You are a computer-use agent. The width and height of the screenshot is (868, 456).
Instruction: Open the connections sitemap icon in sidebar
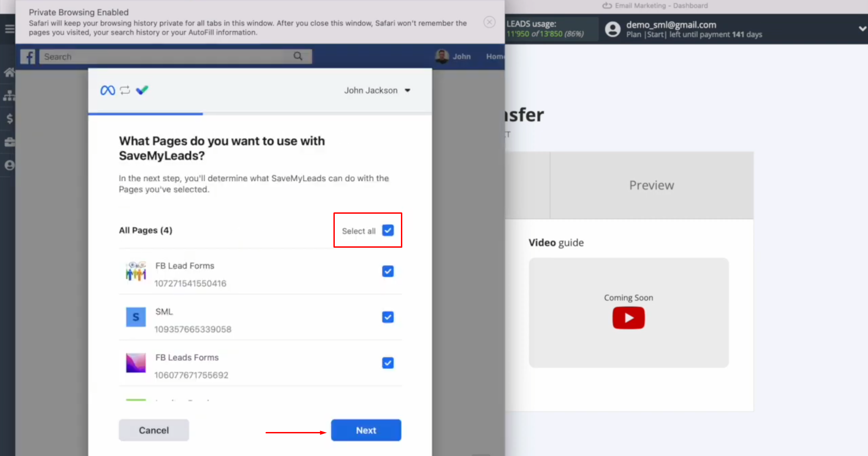[x=9, y=96]
